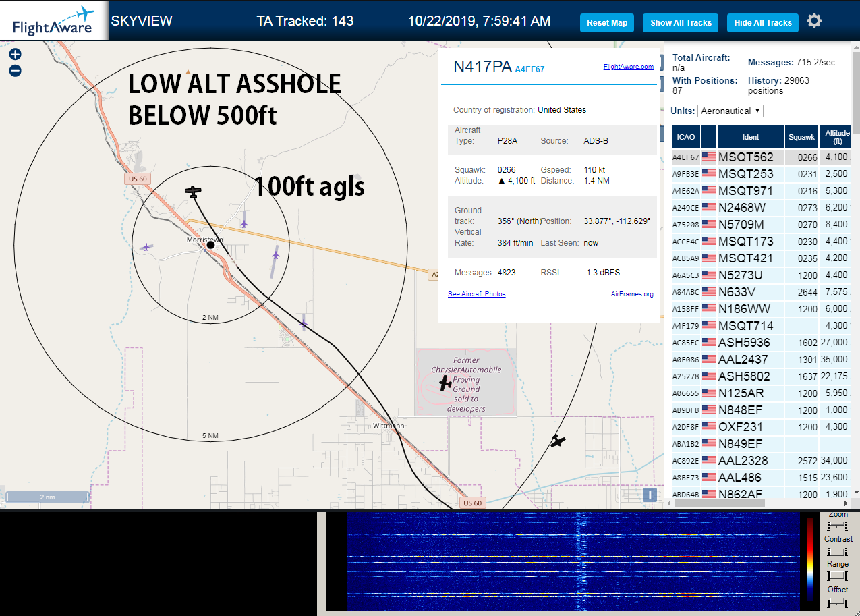
Task: Open the See Aircraft Photos link
Action: (x=477, y=294)
